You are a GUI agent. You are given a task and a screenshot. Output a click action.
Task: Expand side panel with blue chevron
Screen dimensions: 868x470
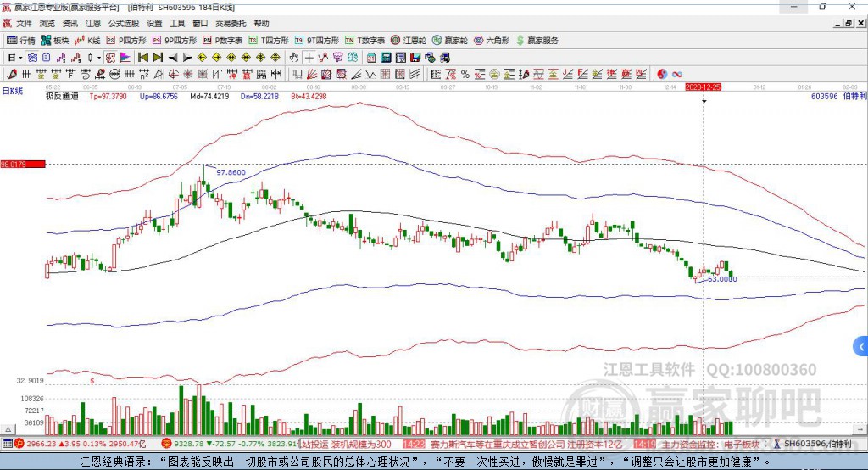(x=861, y=348)
